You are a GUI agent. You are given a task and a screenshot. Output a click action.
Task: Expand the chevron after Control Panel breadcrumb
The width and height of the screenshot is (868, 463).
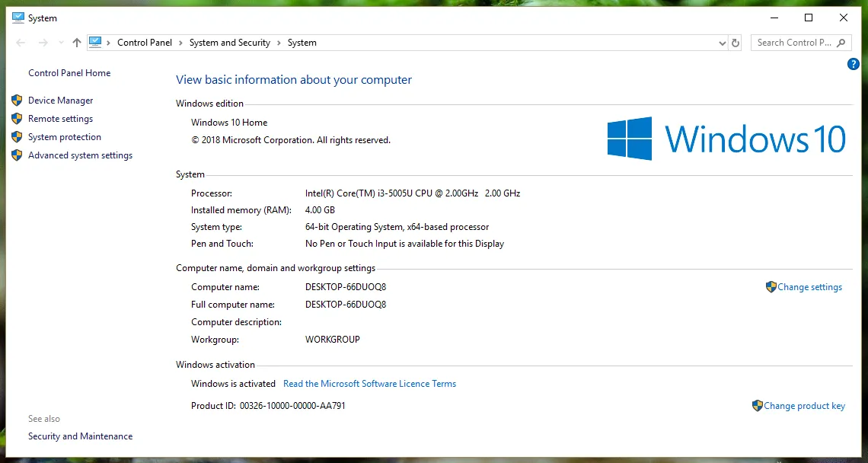click(181, 43)
